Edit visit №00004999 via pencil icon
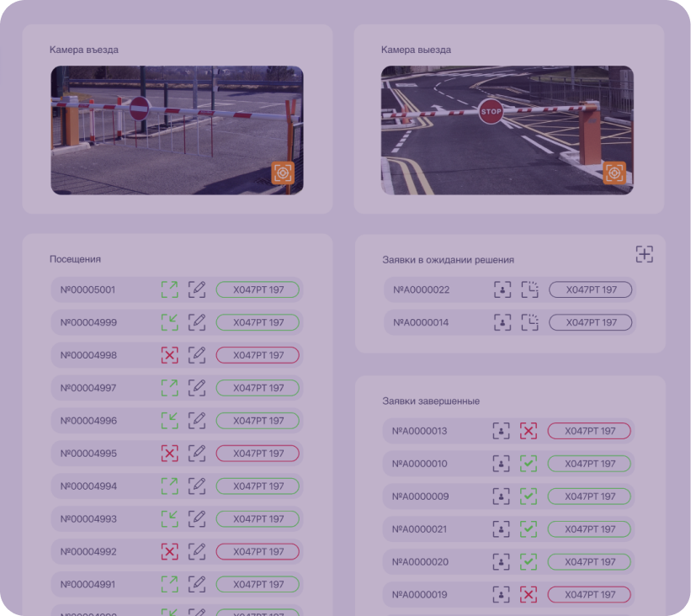 pyautogui.click(x=197, y=322)
